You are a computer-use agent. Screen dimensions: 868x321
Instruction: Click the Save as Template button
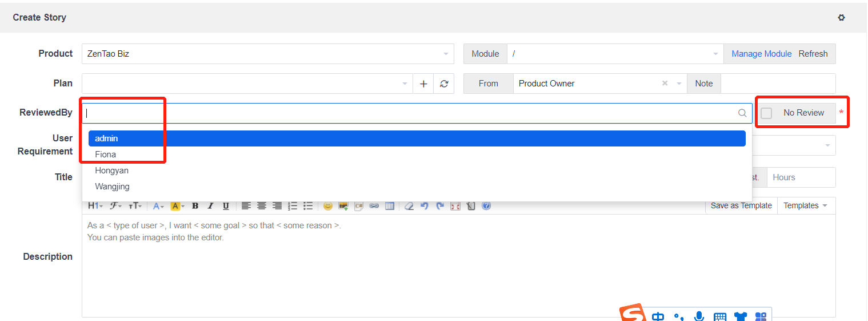pyautogui.click(x=741, y=206)
